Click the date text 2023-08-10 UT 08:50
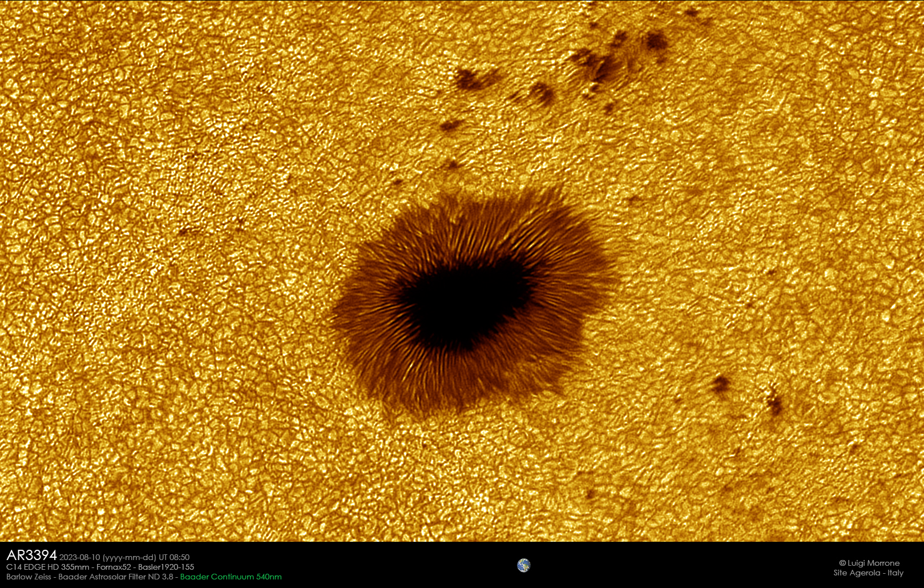Screen dimensions: 924x588 click(x=124, y=557)
